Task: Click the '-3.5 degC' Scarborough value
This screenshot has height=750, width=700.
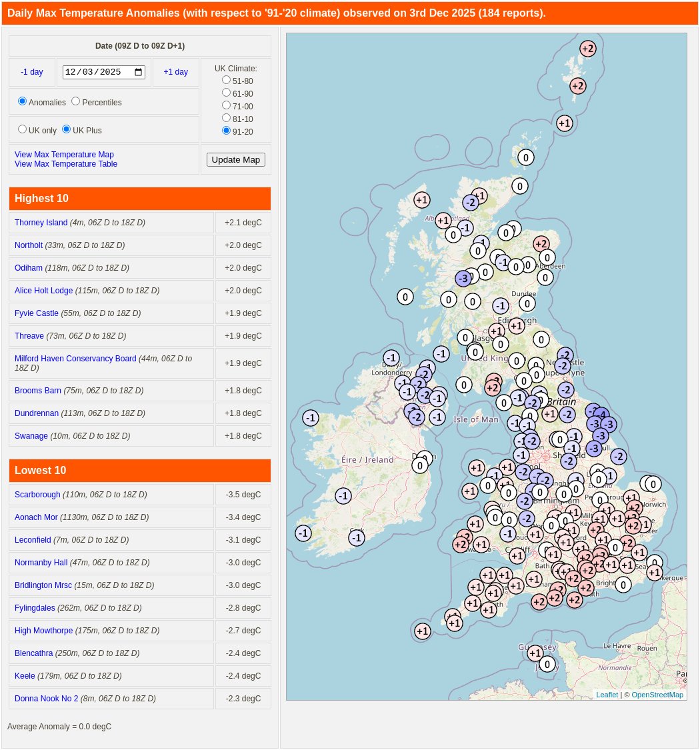Action: coord(243,495)
